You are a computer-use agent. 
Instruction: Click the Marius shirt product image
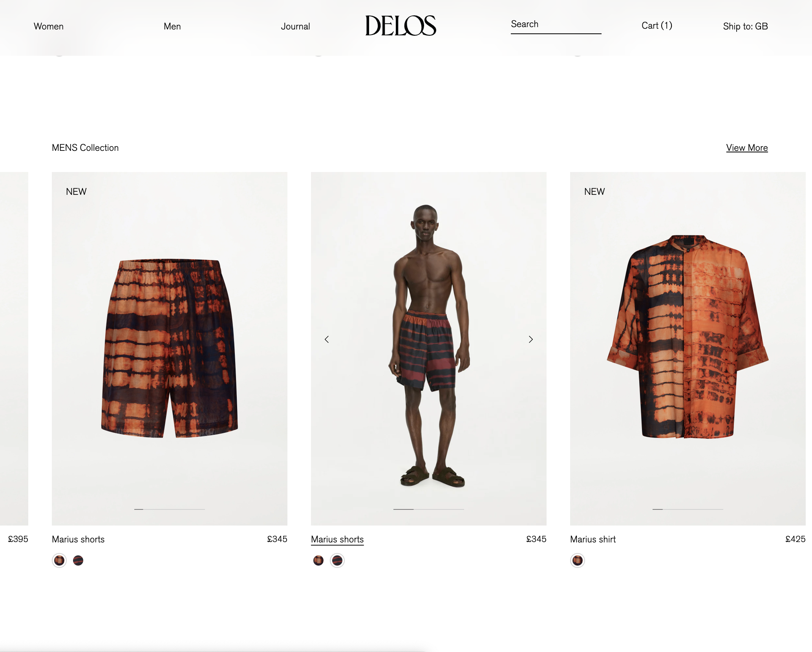point(688,349)
